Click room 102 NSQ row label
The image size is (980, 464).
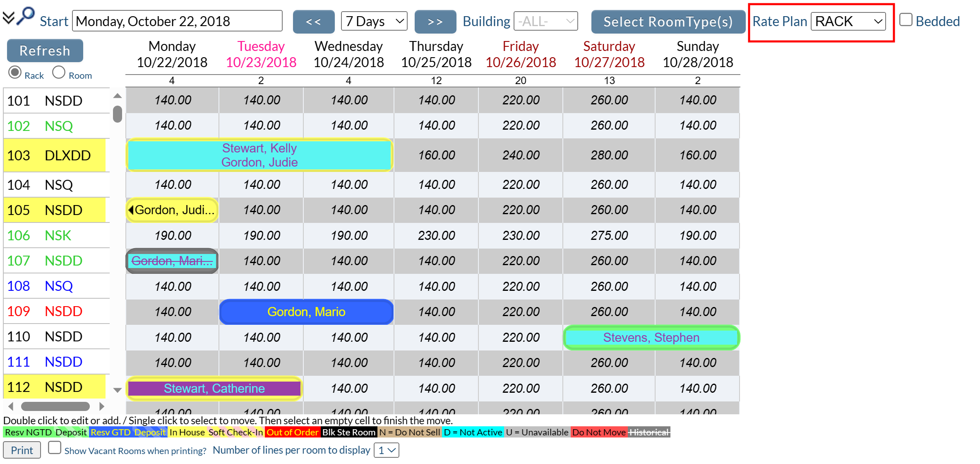point(56,126)
